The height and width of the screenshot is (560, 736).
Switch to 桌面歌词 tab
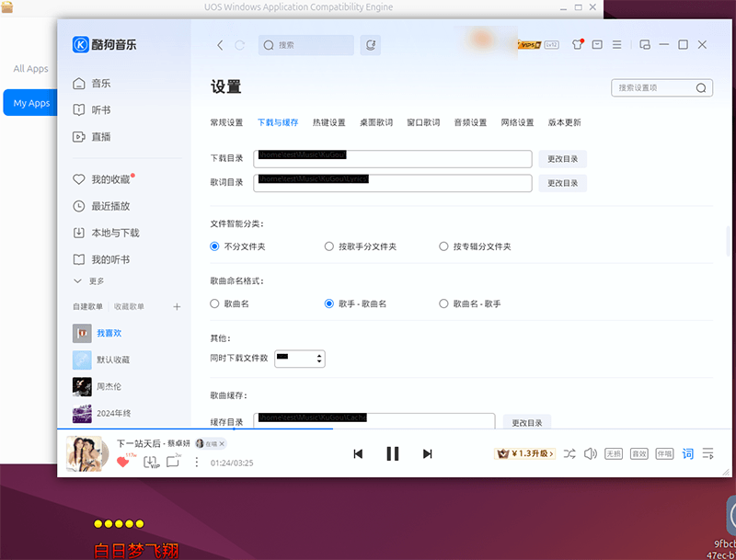[x=376, y=122]
